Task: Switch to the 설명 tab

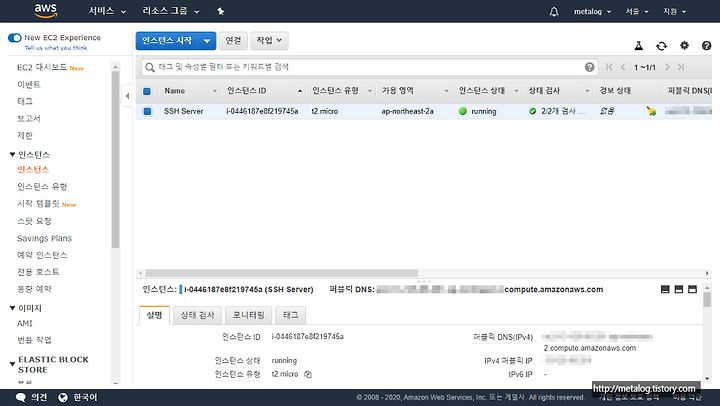Action: pyautogui.click(x=154, y=315)
